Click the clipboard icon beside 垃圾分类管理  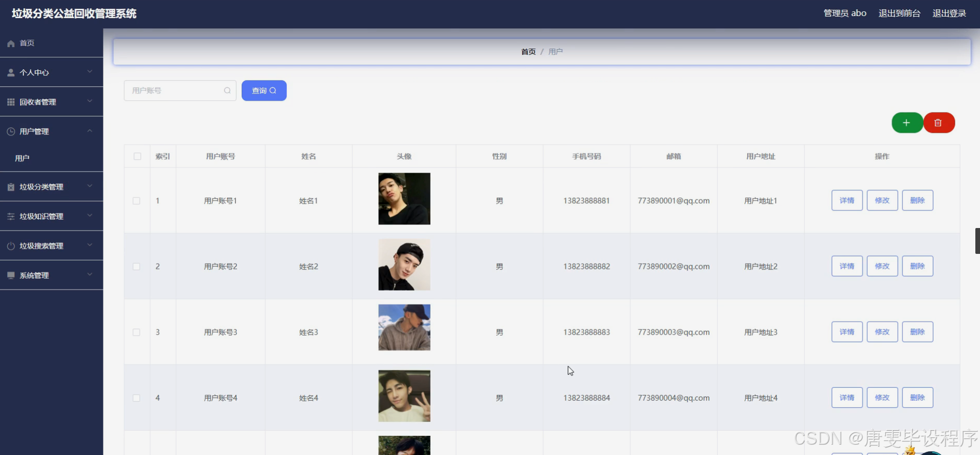coord(11,187)
